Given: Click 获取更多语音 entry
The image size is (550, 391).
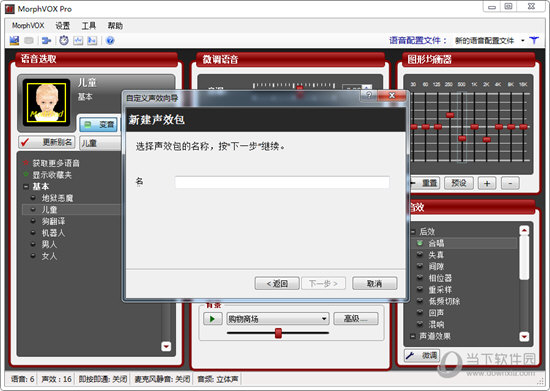Looking at the screenshot, I should click(56, 163).
